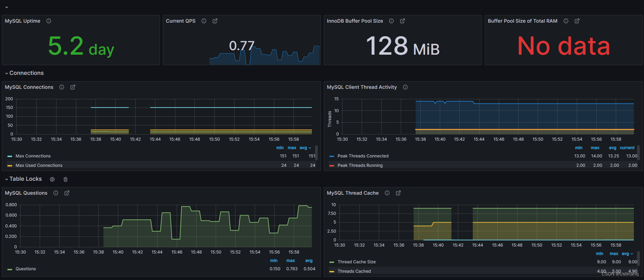Click MySQL Connections legend scrollbar
The width and height of the screenshot is (644, 280).
pos(316,153)
